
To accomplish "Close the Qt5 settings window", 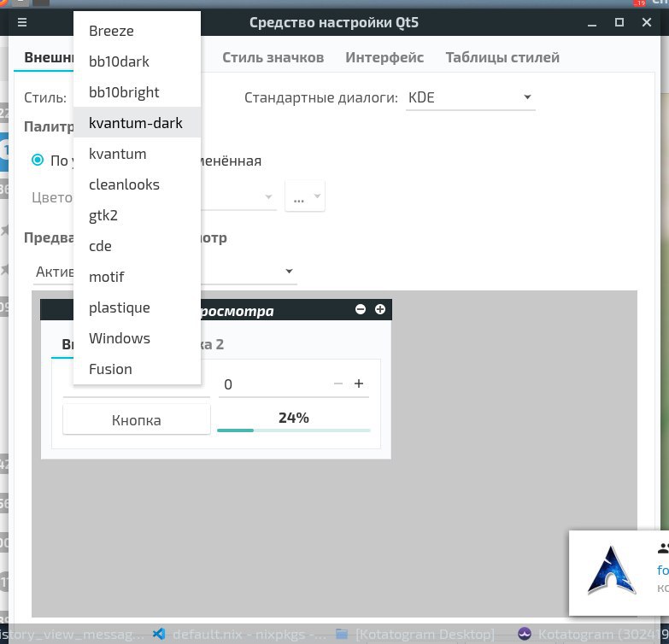I will 647,22.
